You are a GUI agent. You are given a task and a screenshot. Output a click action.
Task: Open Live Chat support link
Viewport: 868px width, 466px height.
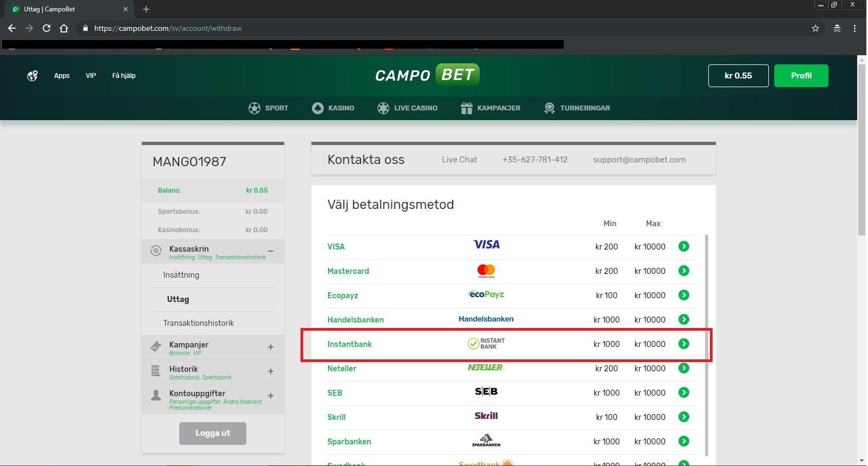[460, 160]
